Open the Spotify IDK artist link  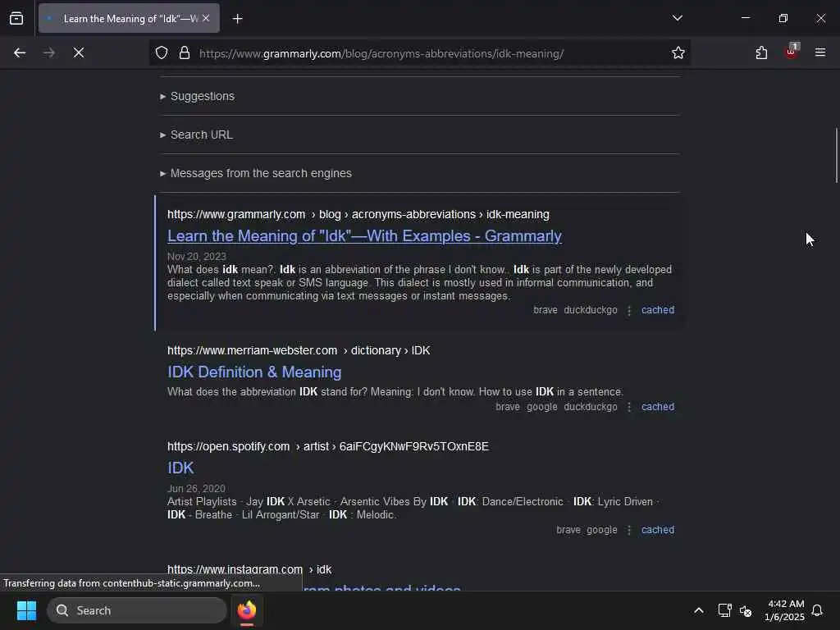tap(180, 468)
